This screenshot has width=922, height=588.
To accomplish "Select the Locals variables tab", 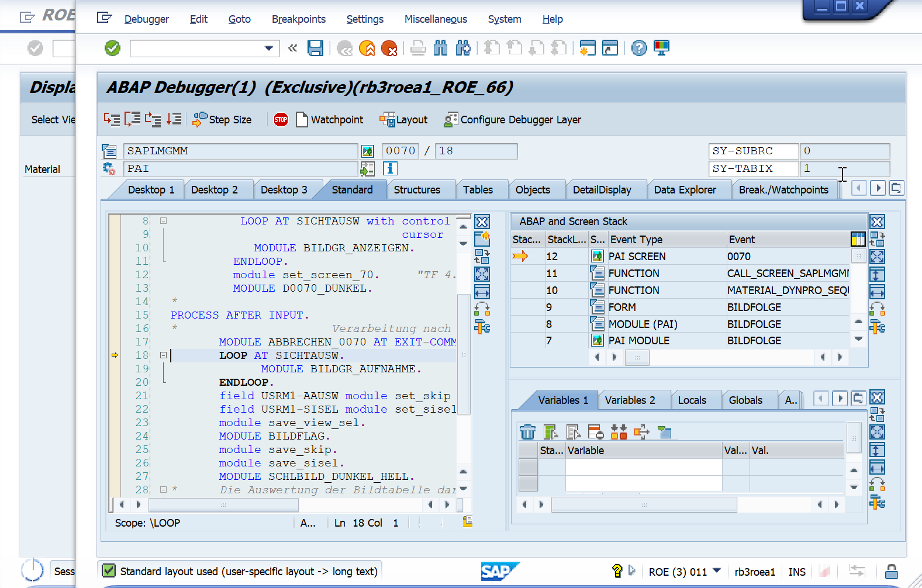I will pos(692,400).
